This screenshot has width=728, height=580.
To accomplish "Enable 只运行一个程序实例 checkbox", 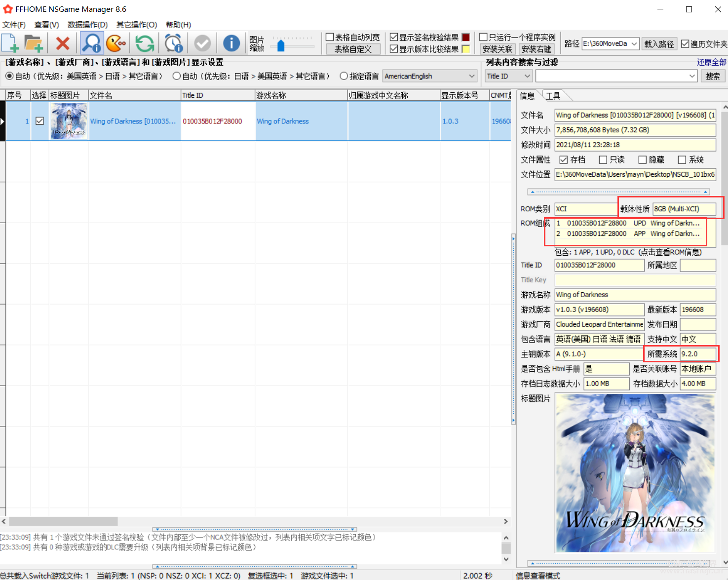I will (484, 37).
